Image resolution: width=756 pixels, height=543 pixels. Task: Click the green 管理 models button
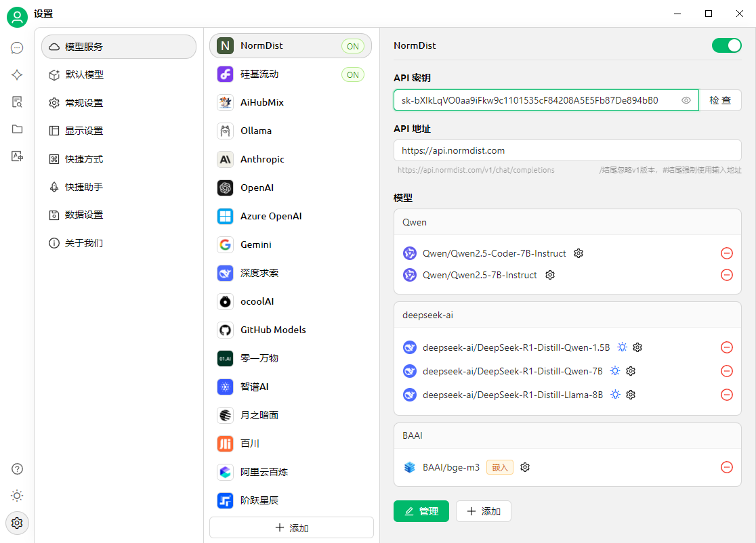tap(421, 511)
